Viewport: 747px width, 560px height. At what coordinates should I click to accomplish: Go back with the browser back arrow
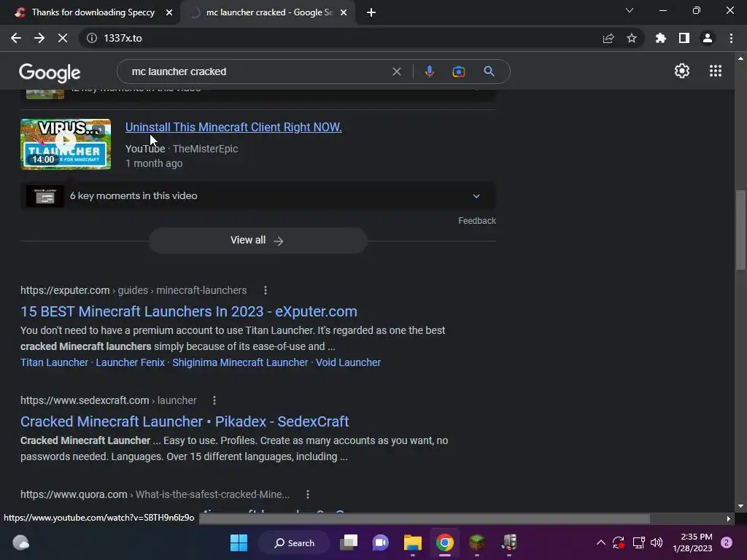[16, 38]
